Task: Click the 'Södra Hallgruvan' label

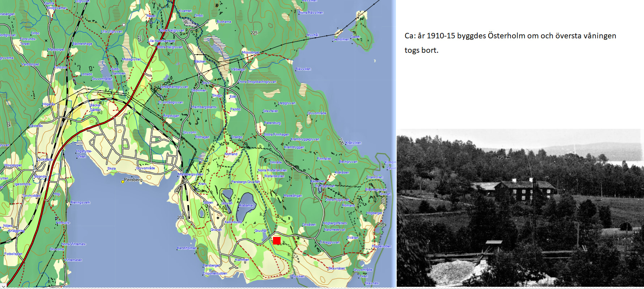Action: pyautogui.click(x=170, y=47)
